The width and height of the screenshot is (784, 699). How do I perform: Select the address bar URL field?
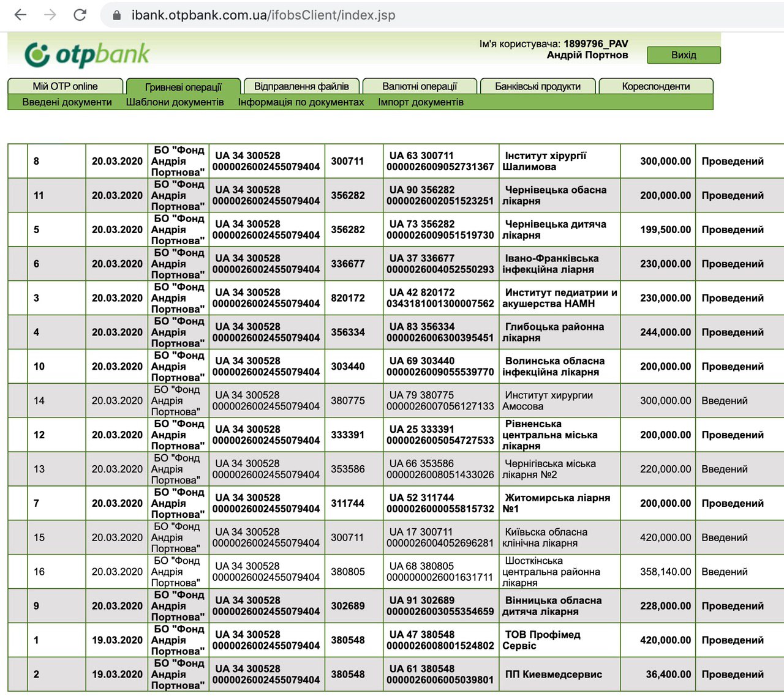[x=263, y=15]
